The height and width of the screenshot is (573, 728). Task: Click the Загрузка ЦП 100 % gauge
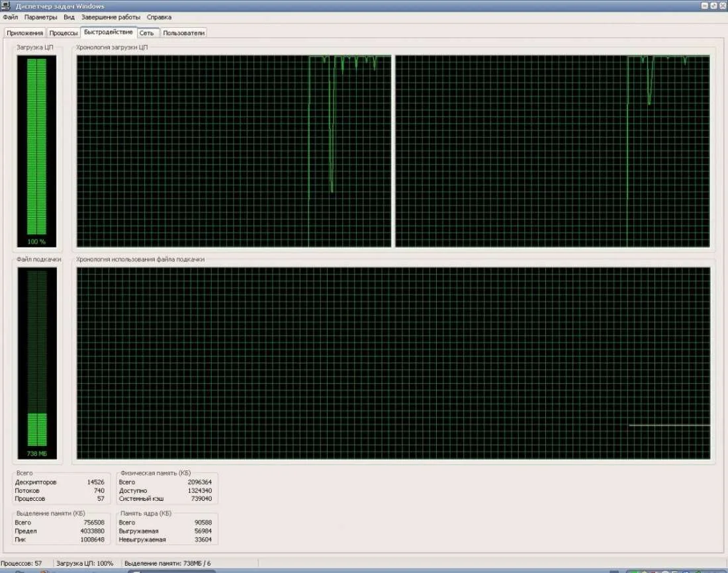pyautogui.click(x=36, y=151)
